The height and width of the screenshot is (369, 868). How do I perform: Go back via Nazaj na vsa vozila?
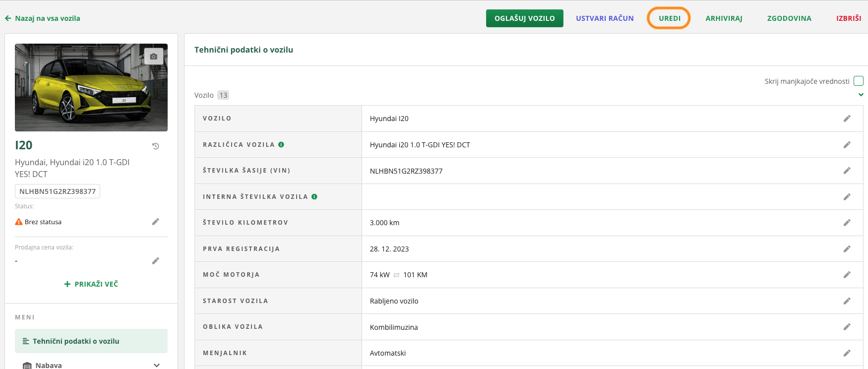[48, 18]
